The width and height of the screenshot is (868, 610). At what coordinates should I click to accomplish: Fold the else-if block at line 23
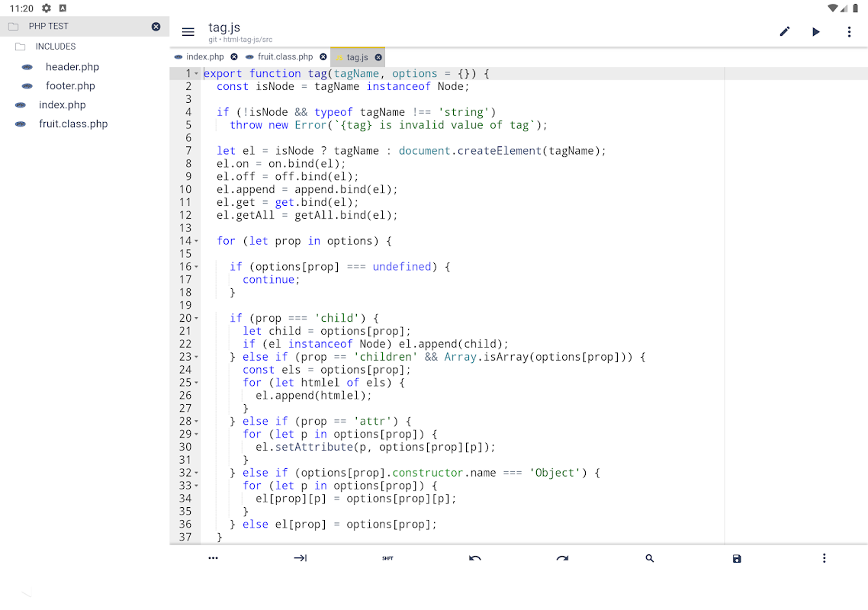196,357
